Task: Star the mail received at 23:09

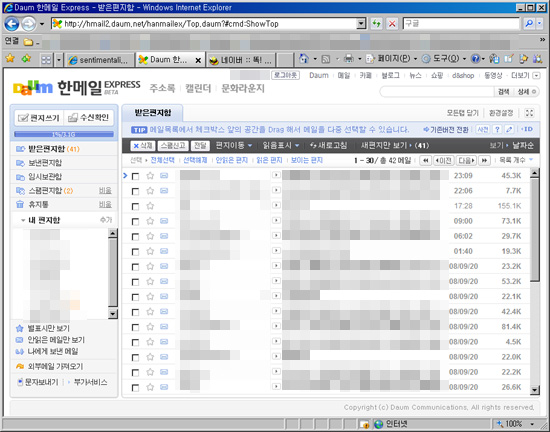Action: click(x=150, y=176)
